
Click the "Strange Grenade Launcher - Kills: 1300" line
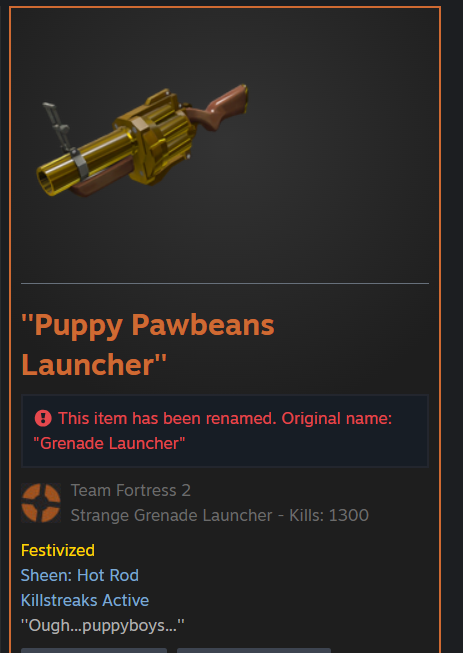coord(219,515)
